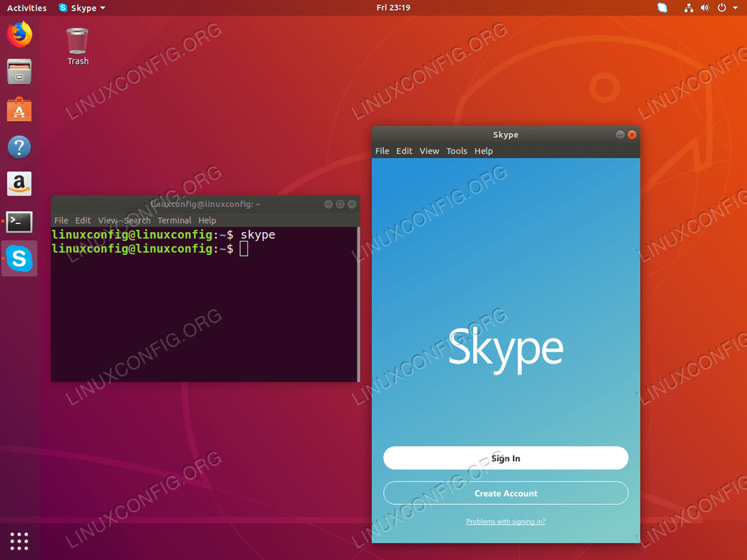Open the Help icon in the dock
Screen dimensions: 747x560
tap(19, 146)
